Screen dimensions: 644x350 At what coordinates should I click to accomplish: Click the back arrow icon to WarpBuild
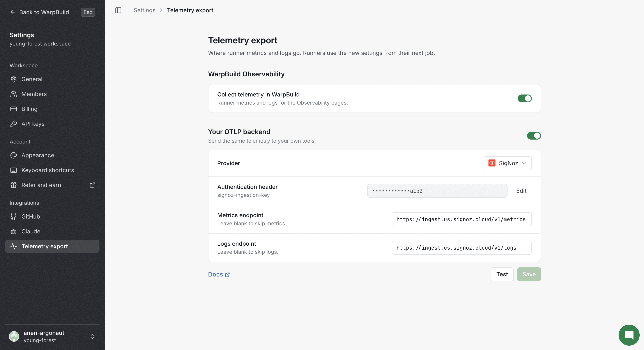[x=13, y=12]
